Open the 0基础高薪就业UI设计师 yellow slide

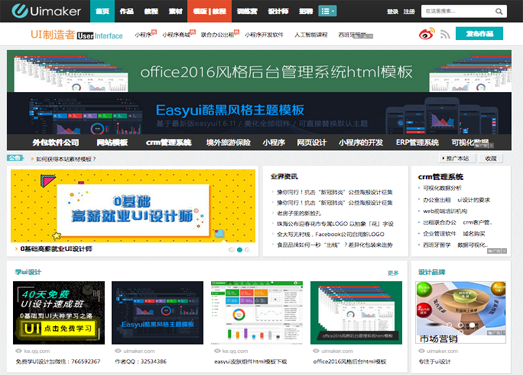[x=133, y=206]
